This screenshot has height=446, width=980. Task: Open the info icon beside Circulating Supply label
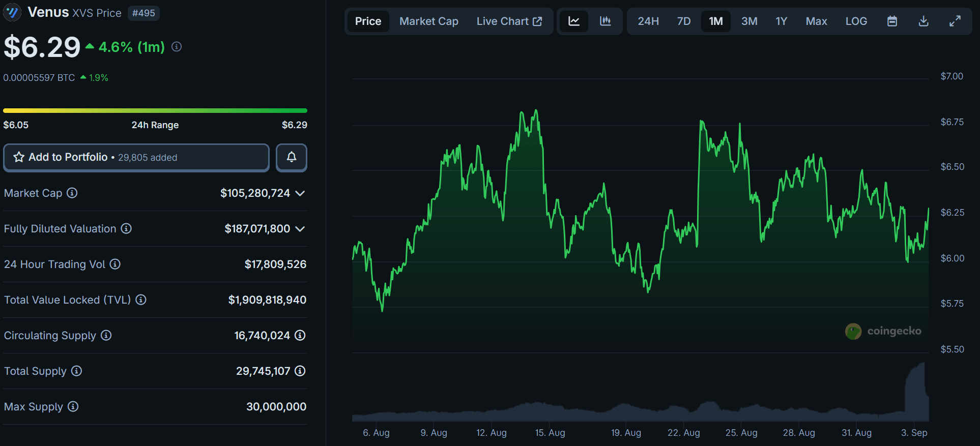click(x=106, y=335)
